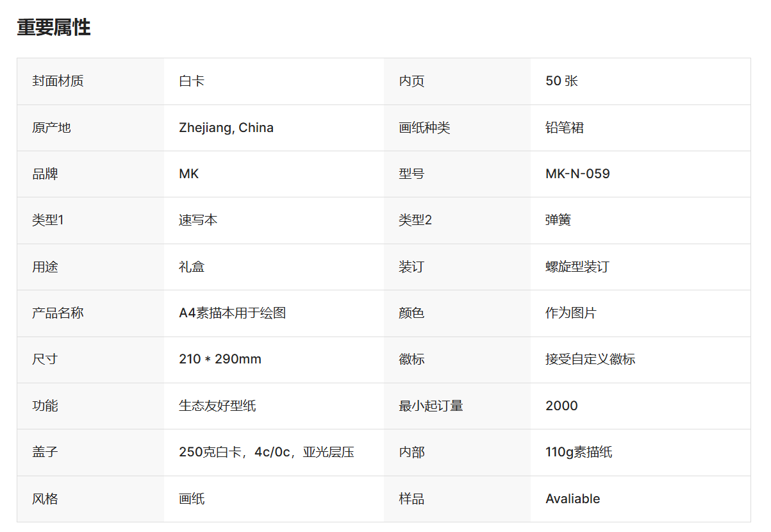Select the A4素描本用于绘图 product name
The height and width of the screenshot is (532, 771).
232,313
